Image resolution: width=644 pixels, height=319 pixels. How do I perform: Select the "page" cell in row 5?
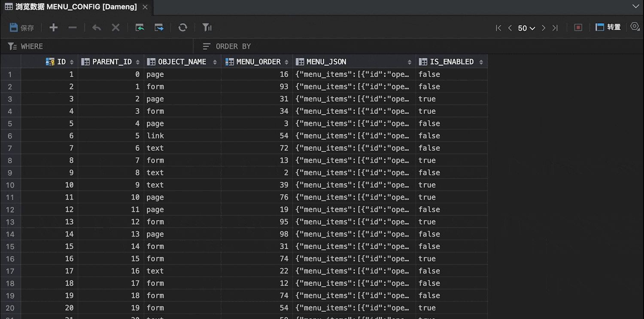[x=182, y=123]
